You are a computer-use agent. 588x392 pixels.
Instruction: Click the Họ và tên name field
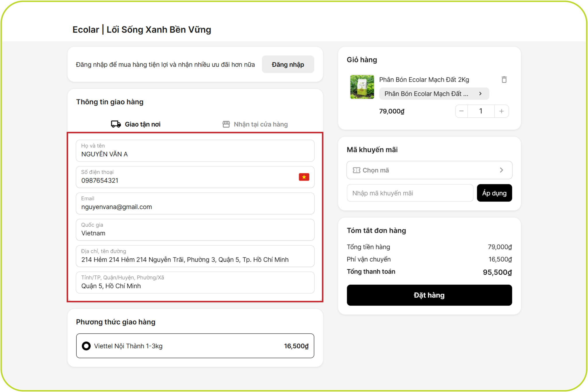195,151
